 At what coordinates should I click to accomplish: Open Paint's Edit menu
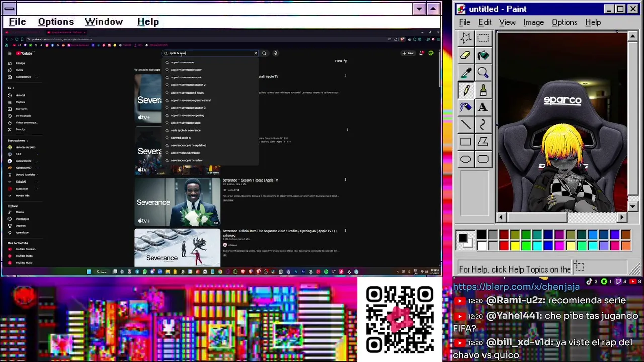click(x=485, y=22)
